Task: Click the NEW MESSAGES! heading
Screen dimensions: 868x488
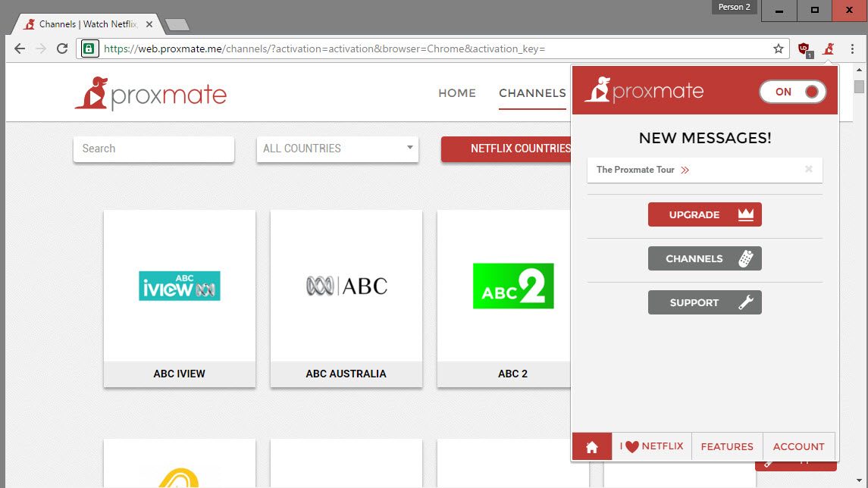Action: pos(705,138)
